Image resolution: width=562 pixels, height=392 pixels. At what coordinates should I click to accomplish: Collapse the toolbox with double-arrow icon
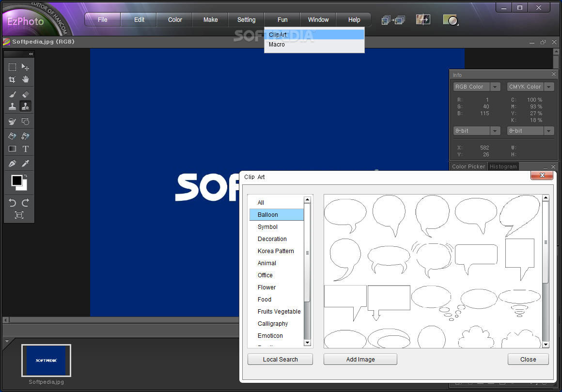(31, 54)
